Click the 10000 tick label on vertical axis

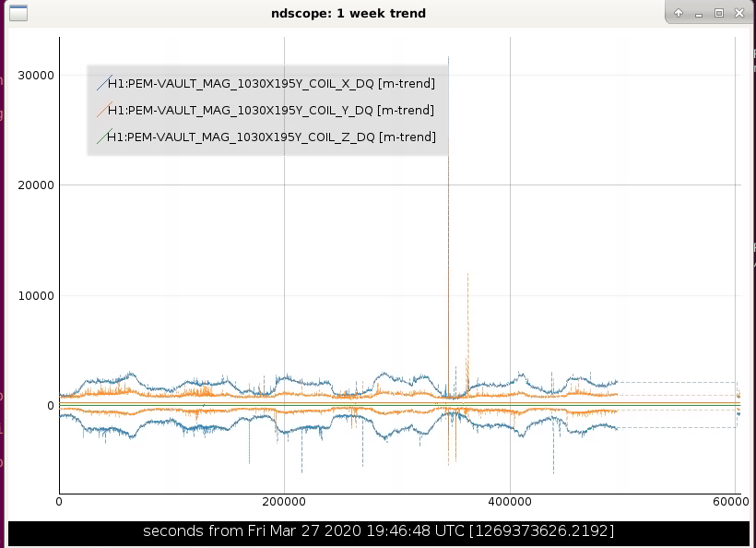(x=36, y=296)
